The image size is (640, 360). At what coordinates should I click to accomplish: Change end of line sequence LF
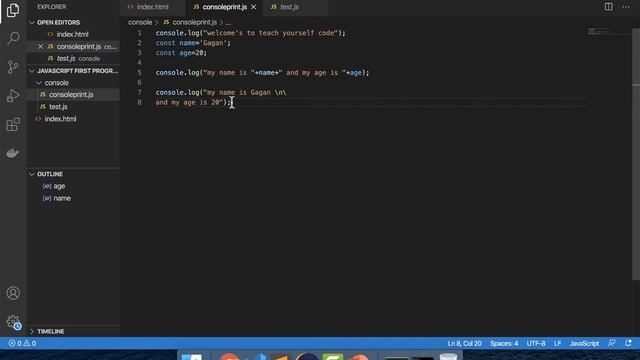(558, 343)
